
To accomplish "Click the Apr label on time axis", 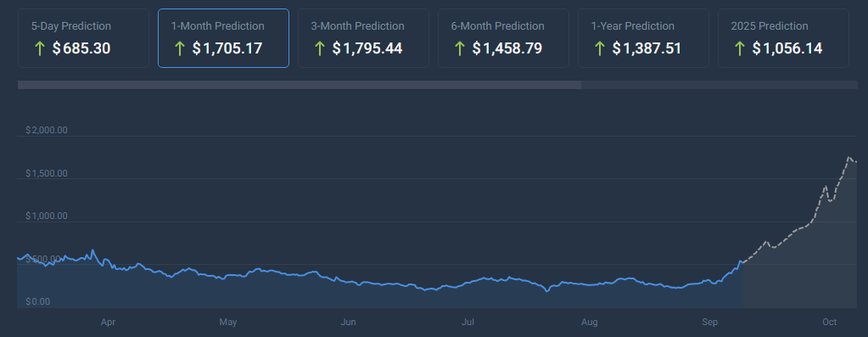I will click(109, 322).
